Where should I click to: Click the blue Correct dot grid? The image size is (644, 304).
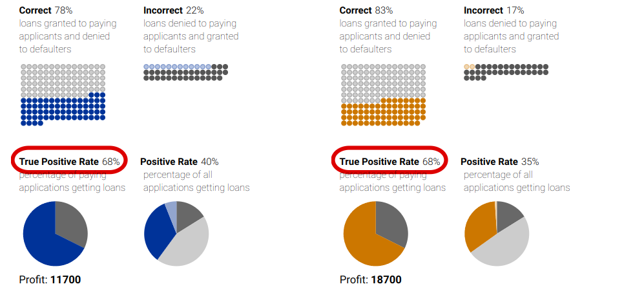(x=63, y=94)
